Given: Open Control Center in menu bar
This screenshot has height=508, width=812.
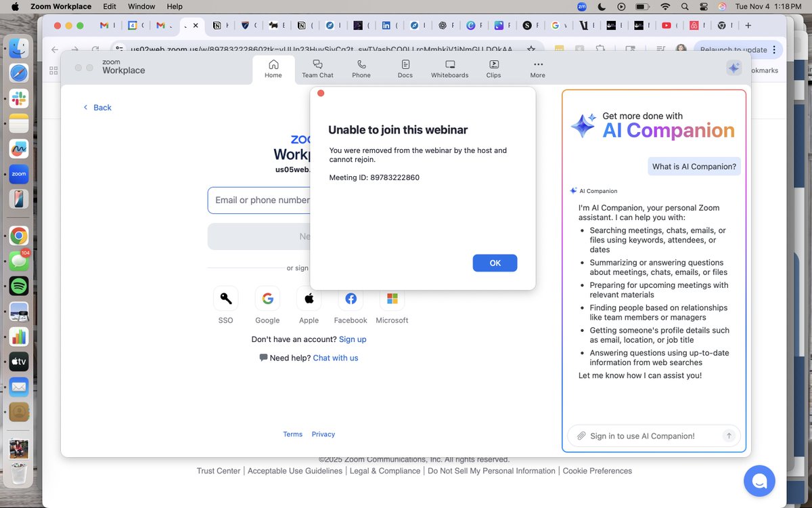Looking at the screenshot, I should click(704, 6).
